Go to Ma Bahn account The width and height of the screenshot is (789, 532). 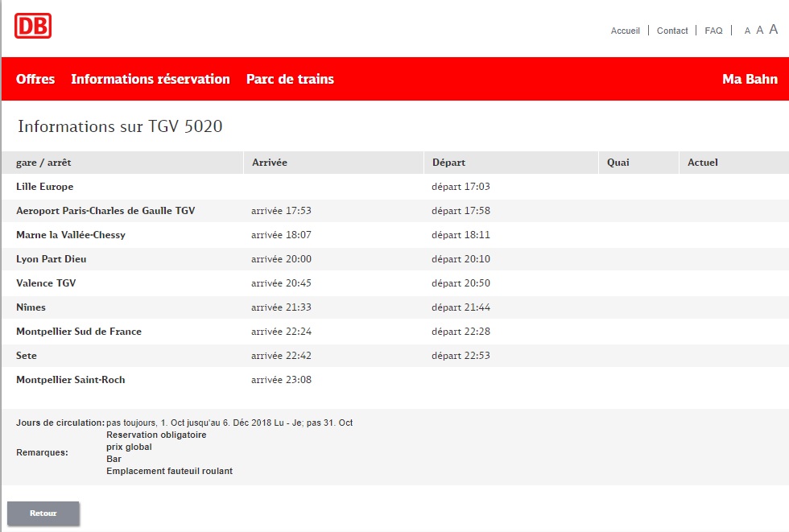point(750,79)
